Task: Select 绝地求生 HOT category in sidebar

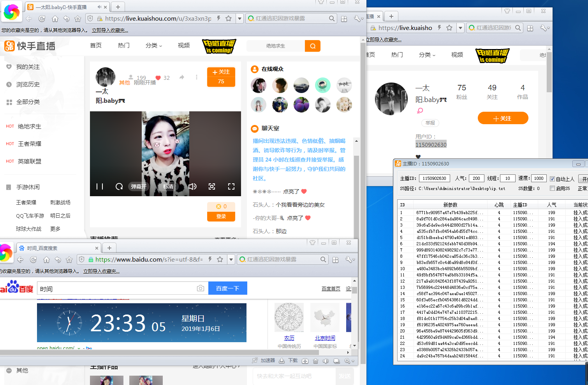Action: (x=30, y=127)
